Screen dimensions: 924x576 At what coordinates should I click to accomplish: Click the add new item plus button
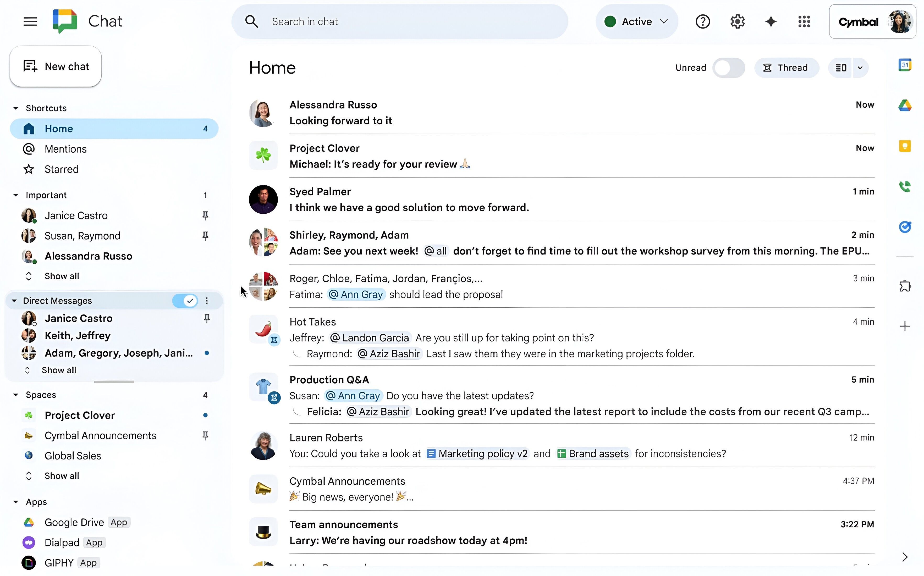pyautogui.click(x=905, y=325)
